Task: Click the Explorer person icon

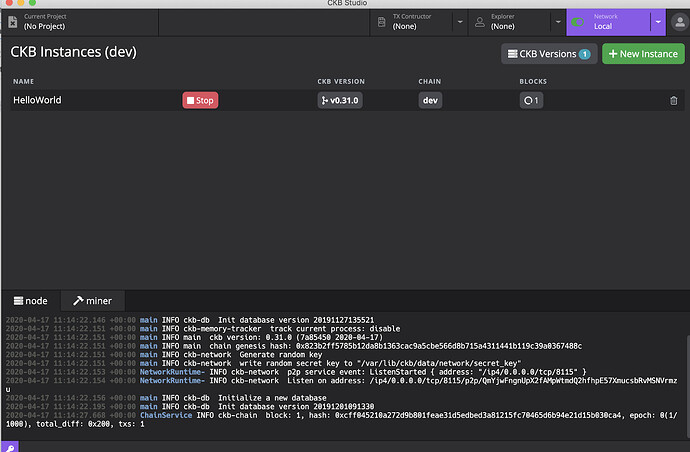Action: [x=480, y=22]
